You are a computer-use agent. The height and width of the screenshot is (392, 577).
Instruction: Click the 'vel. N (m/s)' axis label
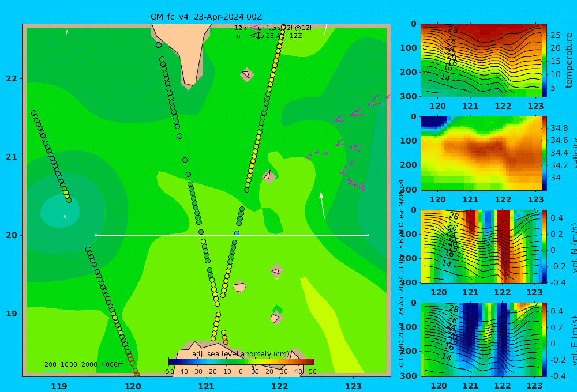(574, 247)
